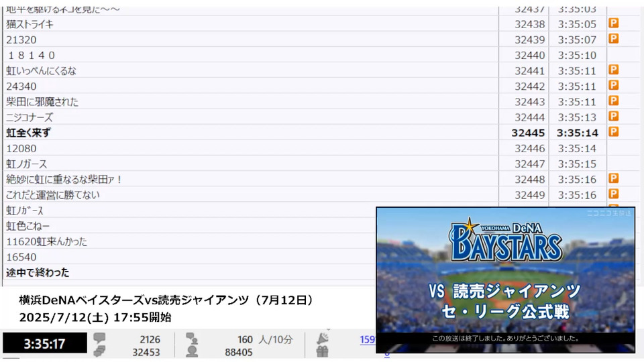This screenshot has width=644, height=362.
Task: Select the comment 柴田に邪魔された
Action: (x=42, y=102)
